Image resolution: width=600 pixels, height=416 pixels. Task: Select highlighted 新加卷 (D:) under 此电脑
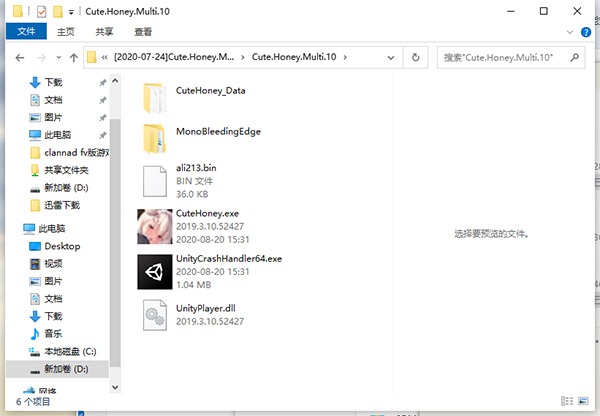(x=57, y=369)
